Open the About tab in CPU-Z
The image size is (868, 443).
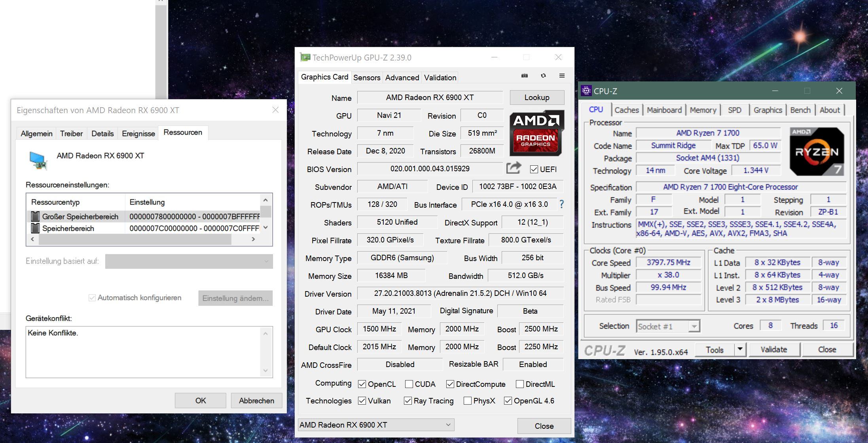click(x=830, y=110)
